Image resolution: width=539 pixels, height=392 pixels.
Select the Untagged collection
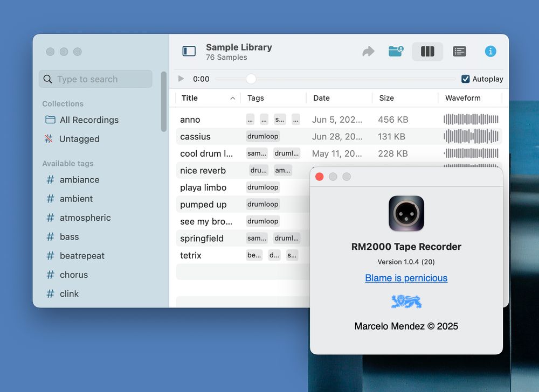pyautogui.click(x=79, y=139)
